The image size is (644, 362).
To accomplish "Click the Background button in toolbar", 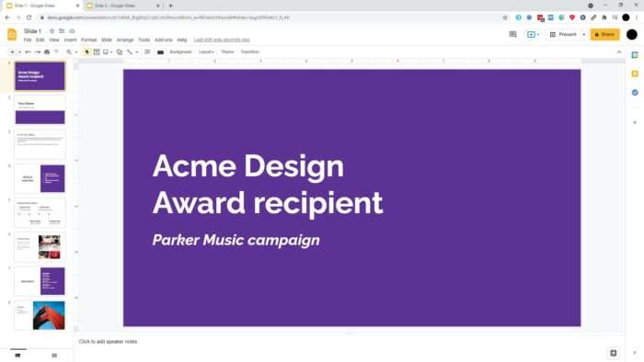I will (x=180, y=52).
